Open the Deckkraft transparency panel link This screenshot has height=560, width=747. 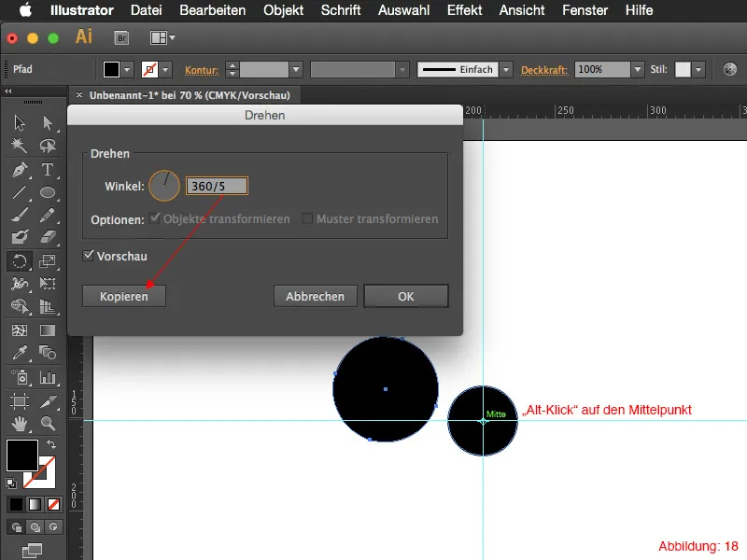point(544,70)
